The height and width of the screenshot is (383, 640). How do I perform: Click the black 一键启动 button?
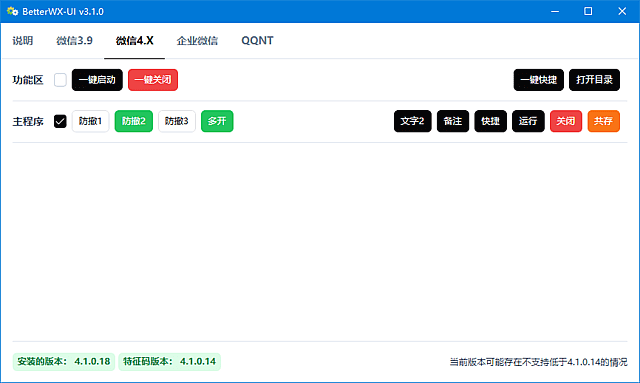tap(97, 80)
